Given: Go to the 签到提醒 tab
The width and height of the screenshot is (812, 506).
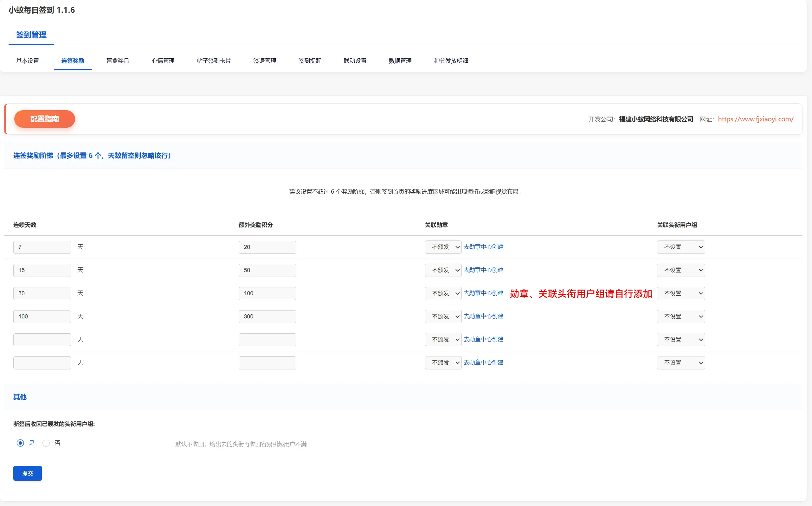Looking at the screenshot, I should tap(310, 61).
